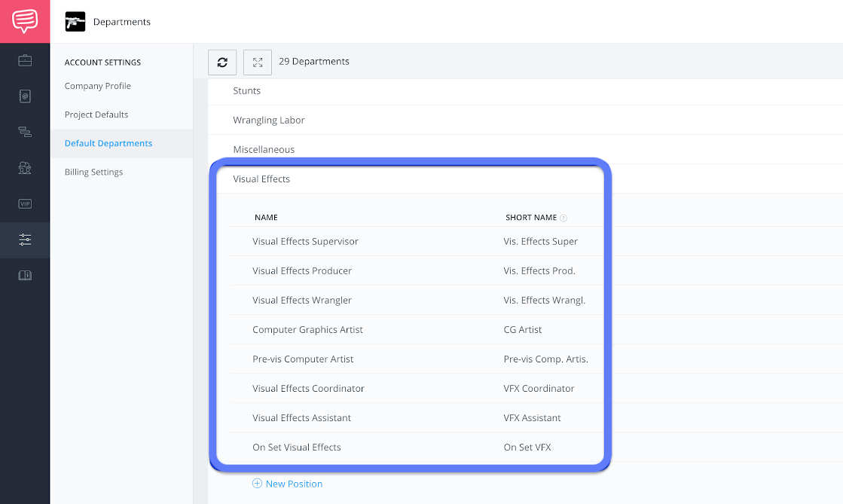Click the plus icon next to New Position
843x504 pixels.
pos(258,483)
